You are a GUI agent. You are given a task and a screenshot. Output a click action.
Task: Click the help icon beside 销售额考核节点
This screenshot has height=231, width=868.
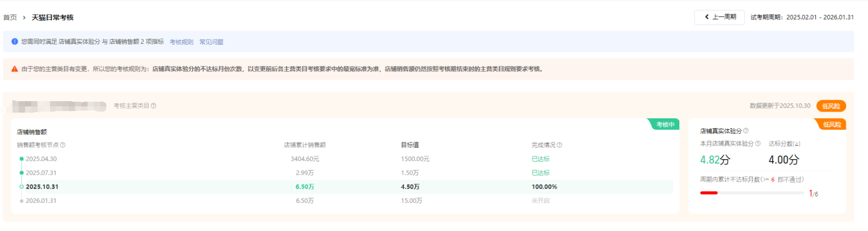point(63,145)
